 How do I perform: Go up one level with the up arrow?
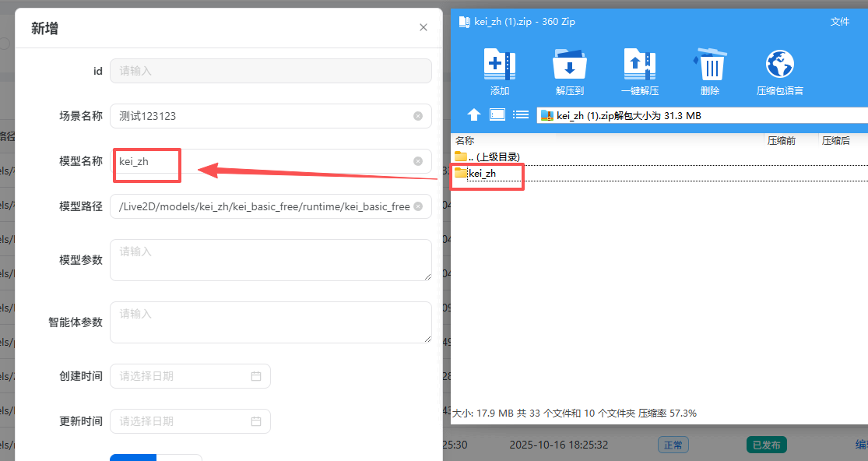[x=474, y=115]
